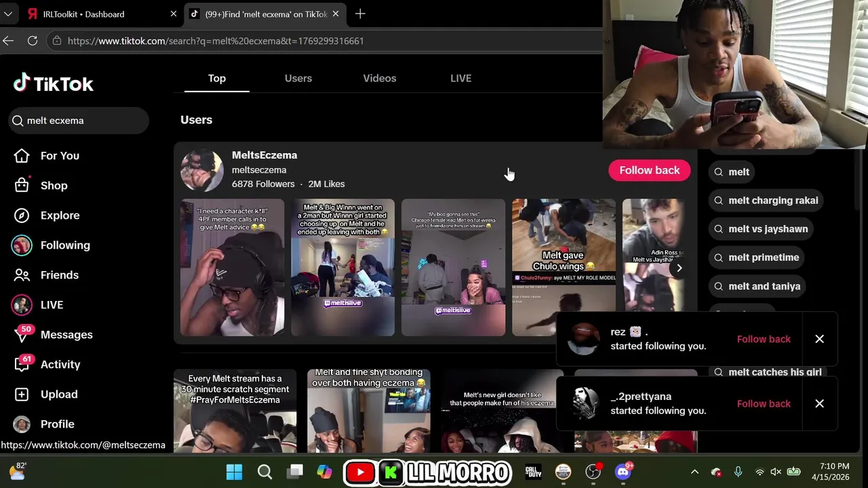Follow back rez in notification
This screenshot has height=488, width=868.
pyautogui.click(x=764, y=339)
